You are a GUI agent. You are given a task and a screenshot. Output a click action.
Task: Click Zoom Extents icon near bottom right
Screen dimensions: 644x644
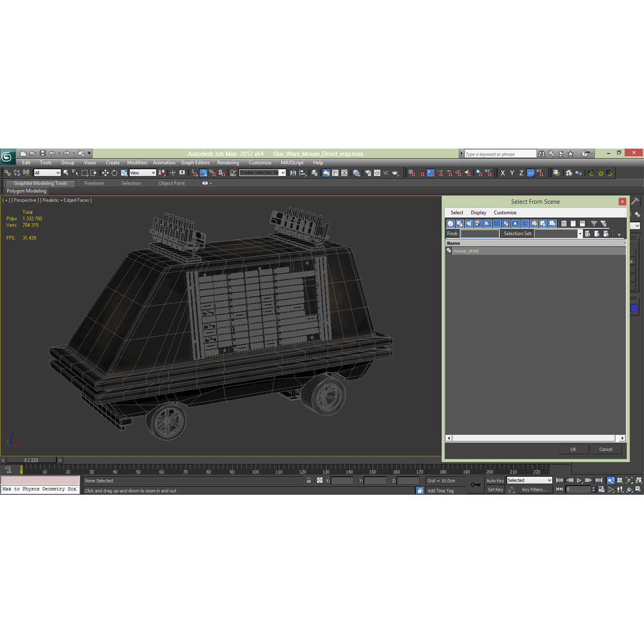629,480
